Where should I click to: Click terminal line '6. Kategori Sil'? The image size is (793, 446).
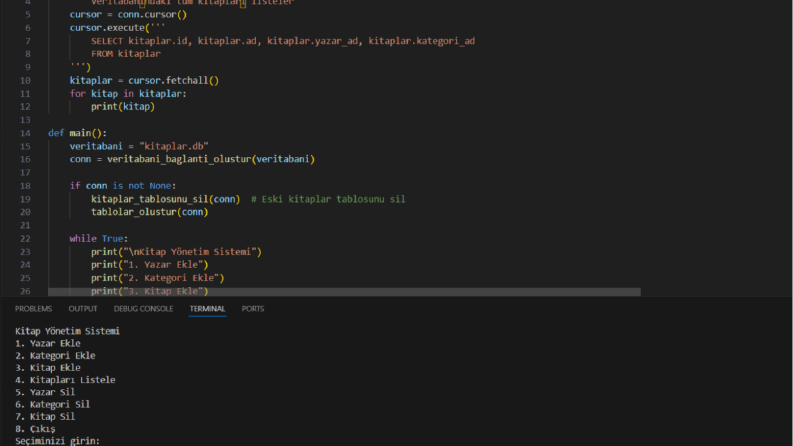click(52, 404)
